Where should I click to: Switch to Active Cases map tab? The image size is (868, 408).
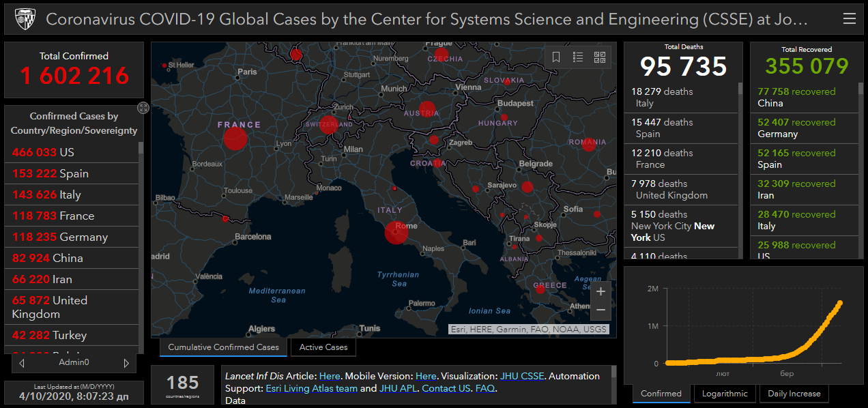(x=323, y=347)
